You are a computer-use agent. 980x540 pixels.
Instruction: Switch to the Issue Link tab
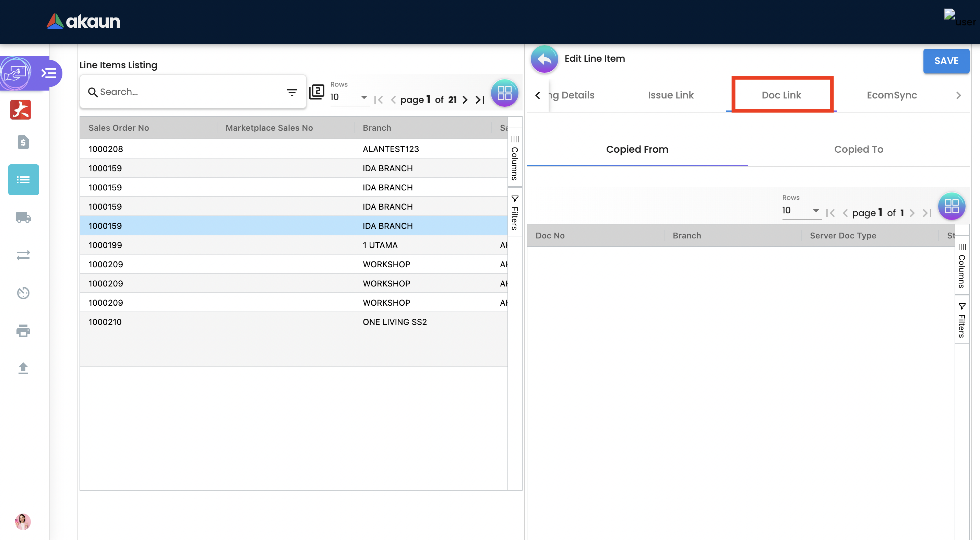671,95
